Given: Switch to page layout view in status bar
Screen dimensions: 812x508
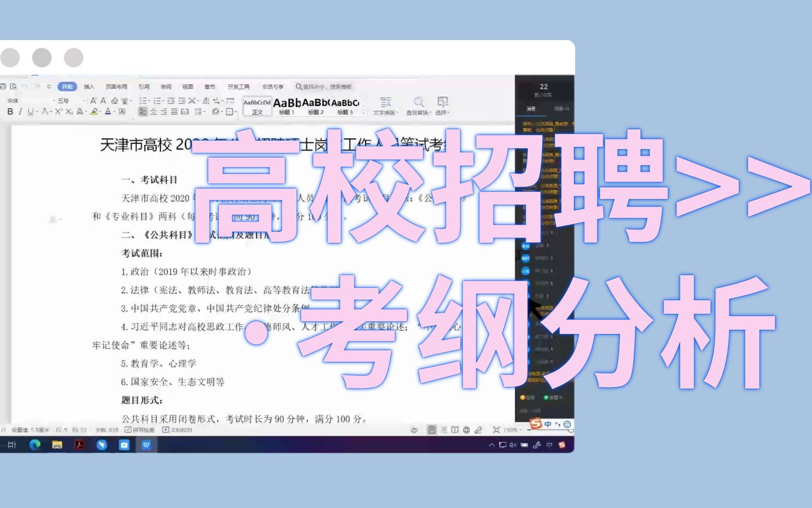Looking at the screenshot, I should point(432,430).
